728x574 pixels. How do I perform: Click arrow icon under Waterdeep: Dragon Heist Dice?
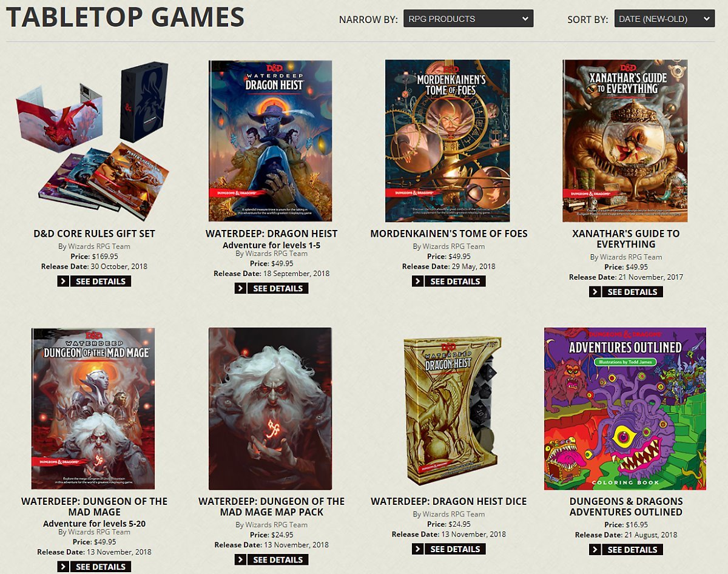click(417, 549)
